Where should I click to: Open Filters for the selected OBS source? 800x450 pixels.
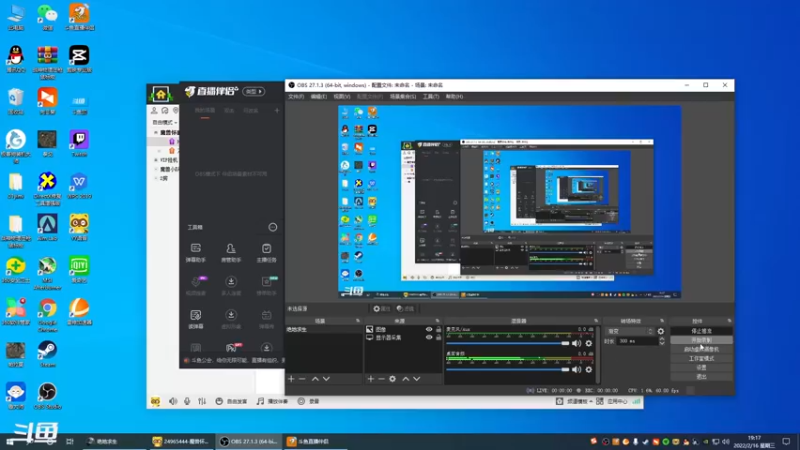coord(406,309)
